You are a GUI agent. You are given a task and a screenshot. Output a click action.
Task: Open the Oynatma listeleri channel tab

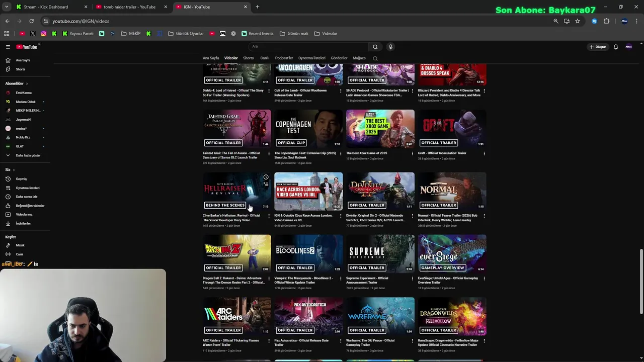(x=312, y=58)
